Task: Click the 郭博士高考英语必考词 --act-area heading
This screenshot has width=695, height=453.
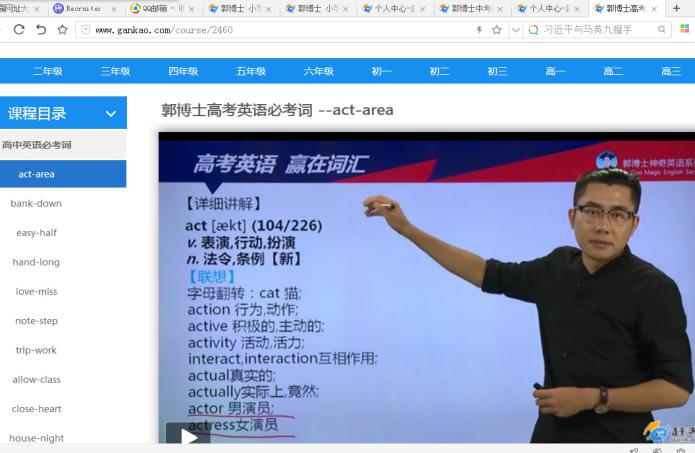Action: tap(277, 110)
